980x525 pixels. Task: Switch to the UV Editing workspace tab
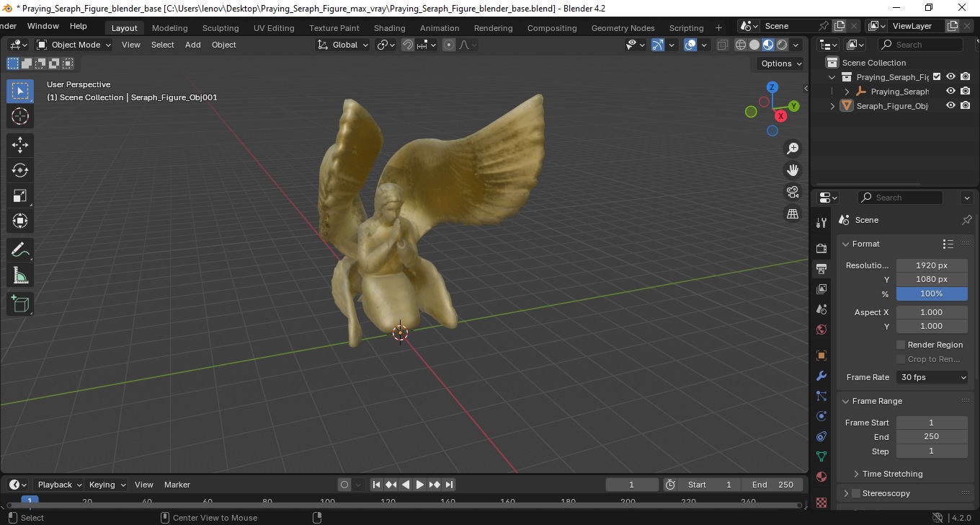(x=274, y=28)
